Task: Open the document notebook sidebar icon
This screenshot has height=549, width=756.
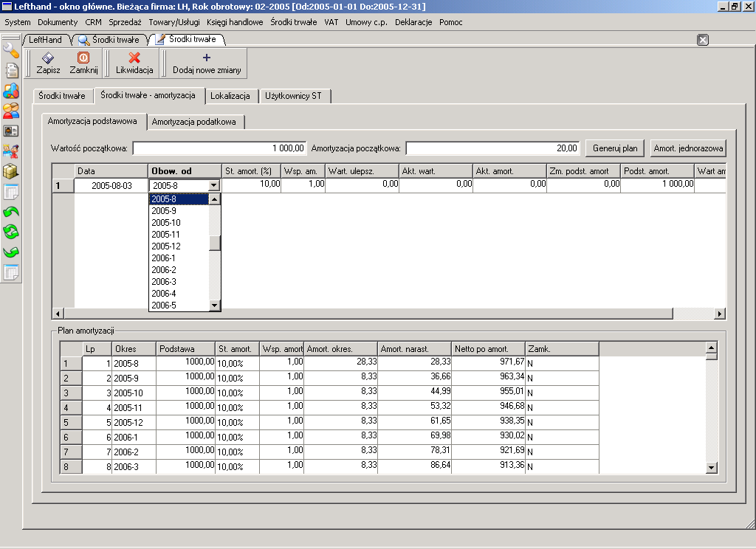Action: tap(10, 70)
